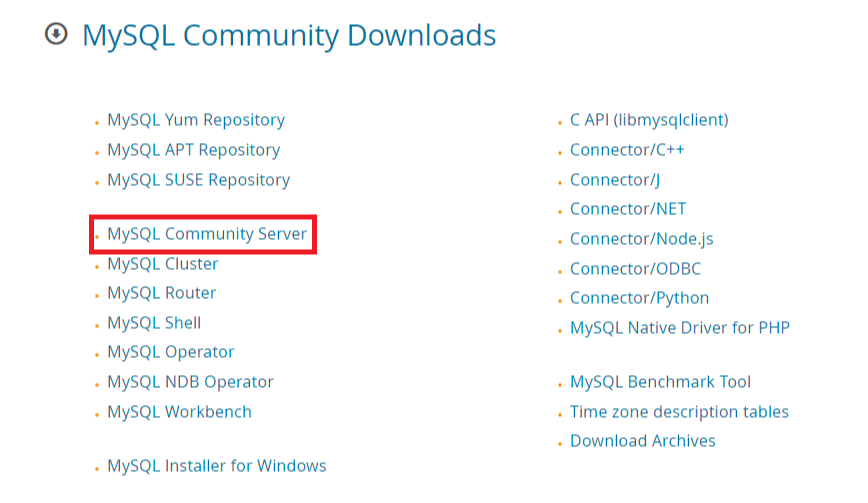Select the Connector/C++ link
Viewport: 868px width, 503px height.
627,150
